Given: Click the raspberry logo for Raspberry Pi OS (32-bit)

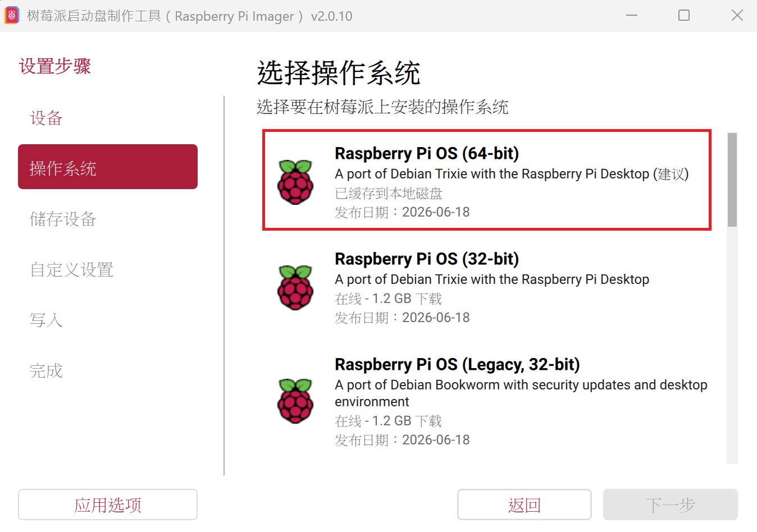Looking at the screenshot, I should [295, 287].
